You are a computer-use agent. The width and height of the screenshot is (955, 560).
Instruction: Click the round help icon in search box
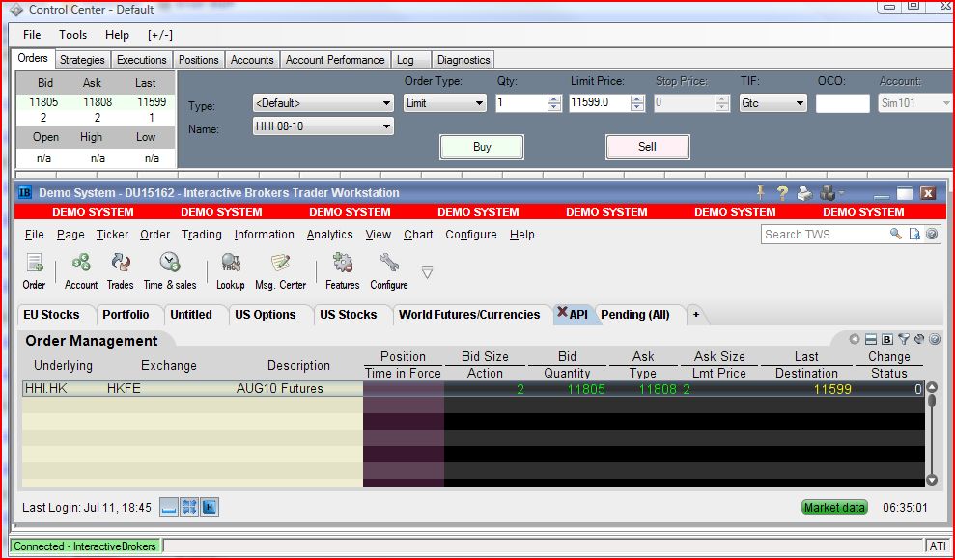point(932,234)
